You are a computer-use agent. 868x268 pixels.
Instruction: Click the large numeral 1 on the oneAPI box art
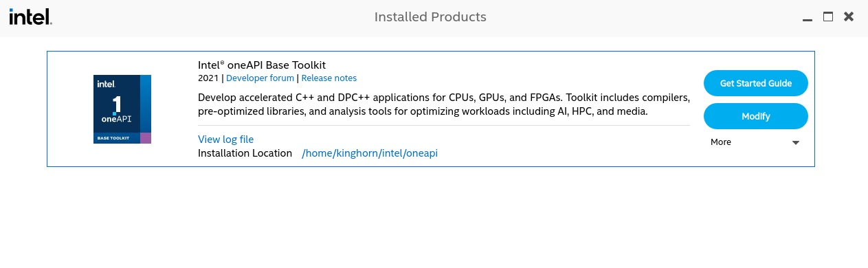(x=117, y=104)
